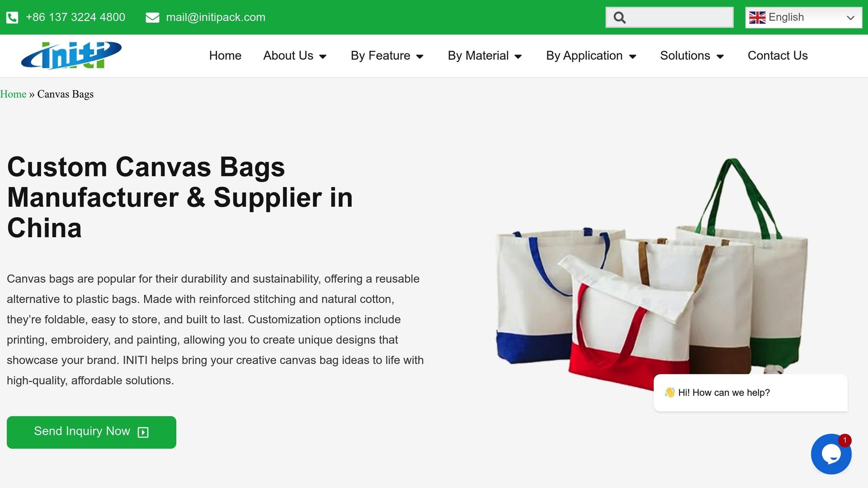Open the By Application submenu
Viewport: 868px width, 488px height.
pyautogui.click(x=591, y=55)
